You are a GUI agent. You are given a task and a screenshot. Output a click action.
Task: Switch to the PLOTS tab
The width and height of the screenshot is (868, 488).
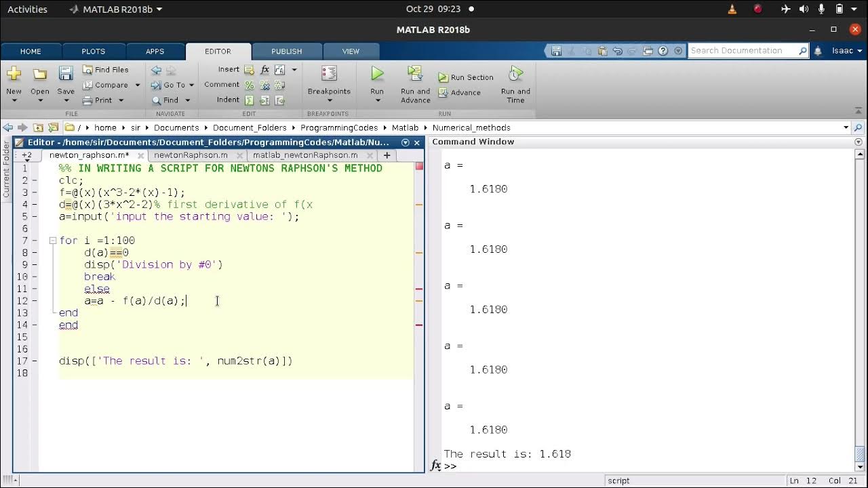pos(93,52)
